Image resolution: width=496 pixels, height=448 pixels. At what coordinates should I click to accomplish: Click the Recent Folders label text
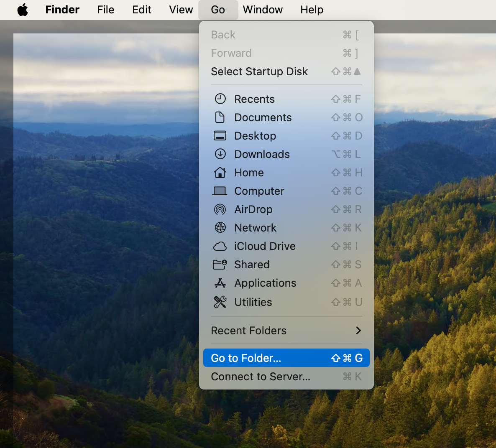tap(249, 331)
